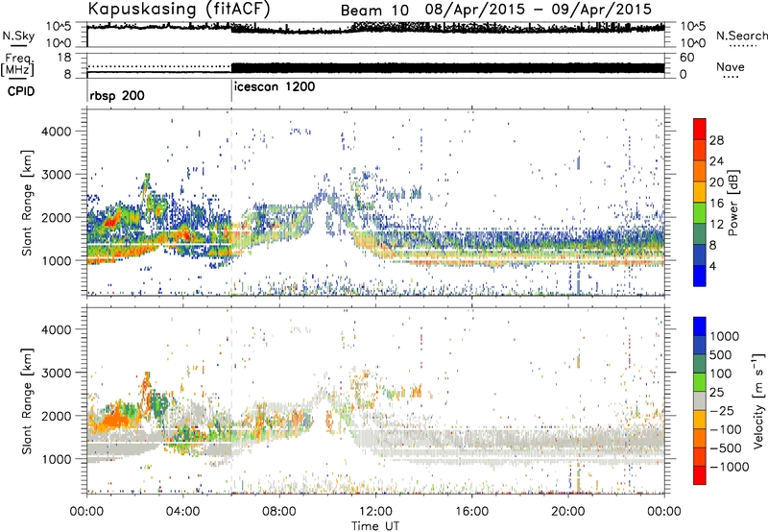Click the 4000 range tick in power panel
Screen dimensions: 768x532
57,132
